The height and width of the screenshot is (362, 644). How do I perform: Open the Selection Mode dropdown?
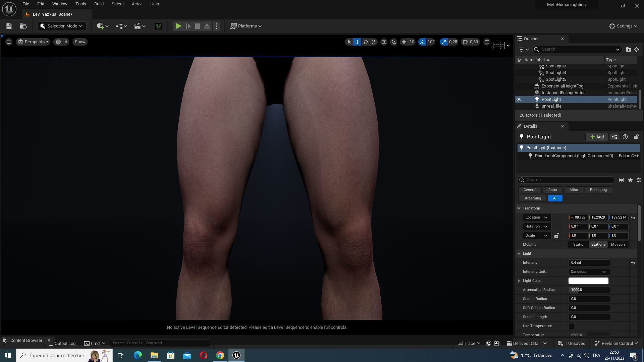click(62, 26)
